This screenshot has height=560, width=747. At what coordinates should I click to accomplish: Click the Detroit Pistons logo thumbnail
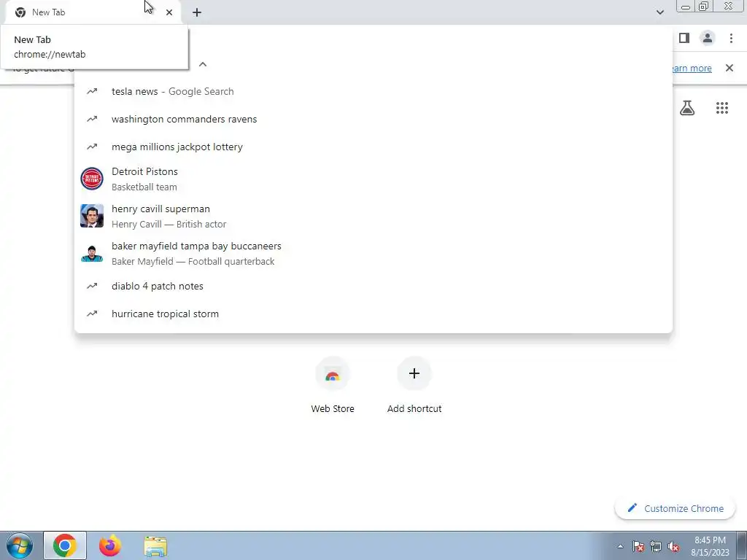point(92,179)
